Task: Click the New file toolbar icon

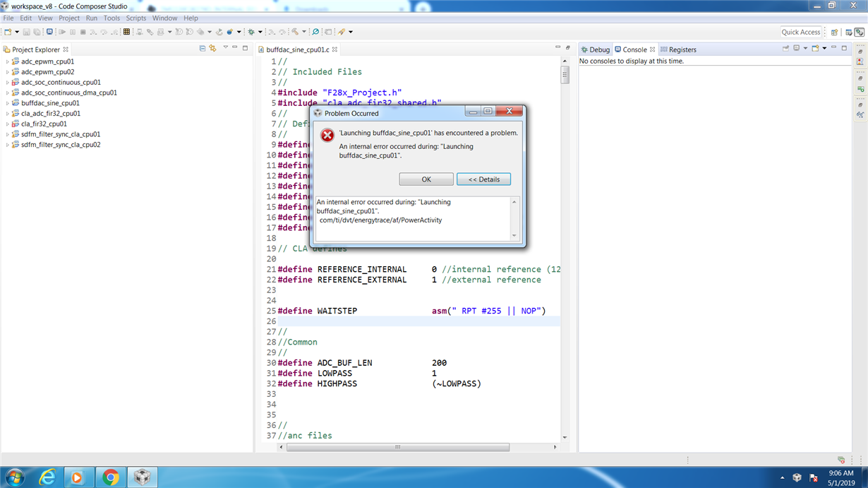Action: (8, 32)
